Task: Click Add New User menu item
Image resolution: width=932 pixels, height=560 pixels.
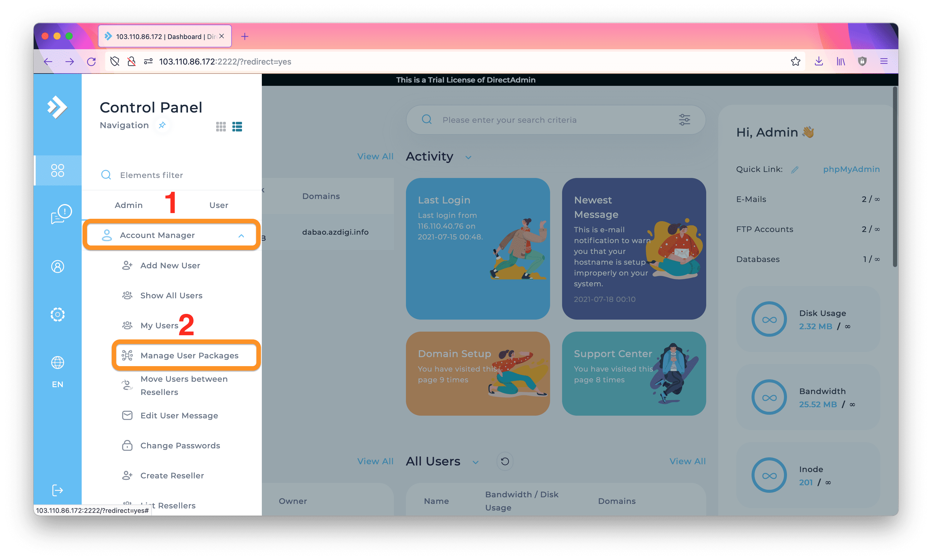Action: coord(170,265)
